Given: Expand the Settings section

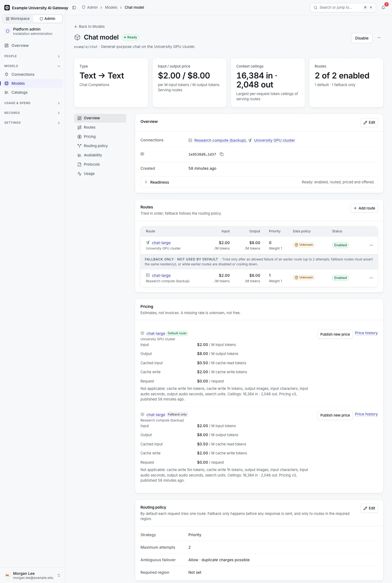Looking at the screenshot, I should [x=32, y=123].
